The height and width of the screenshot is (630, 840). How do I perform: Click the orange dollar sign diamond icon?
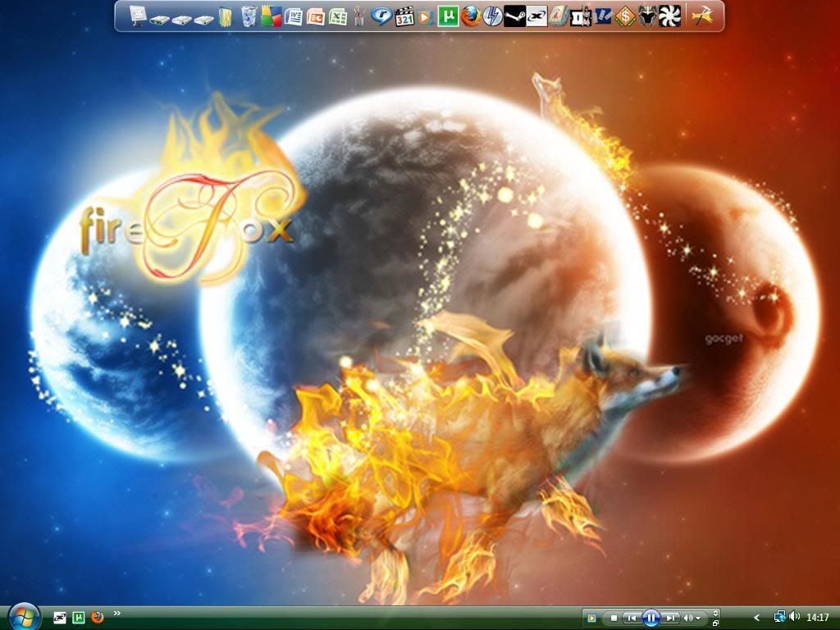pos(624,16)
